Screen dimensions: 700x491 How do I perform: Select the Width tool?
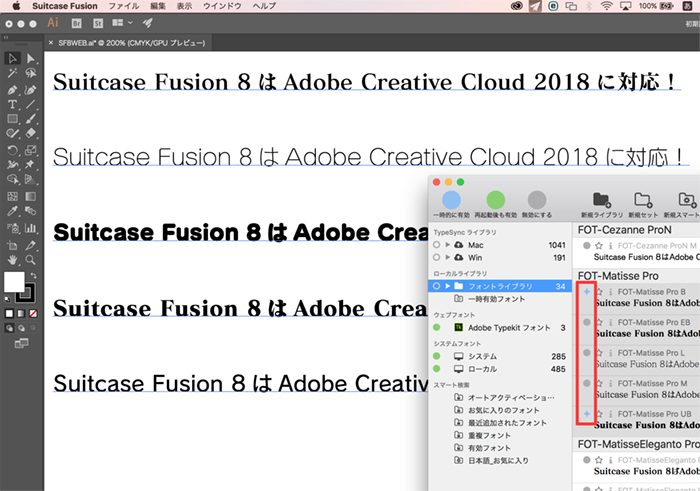tap(12, 165)
